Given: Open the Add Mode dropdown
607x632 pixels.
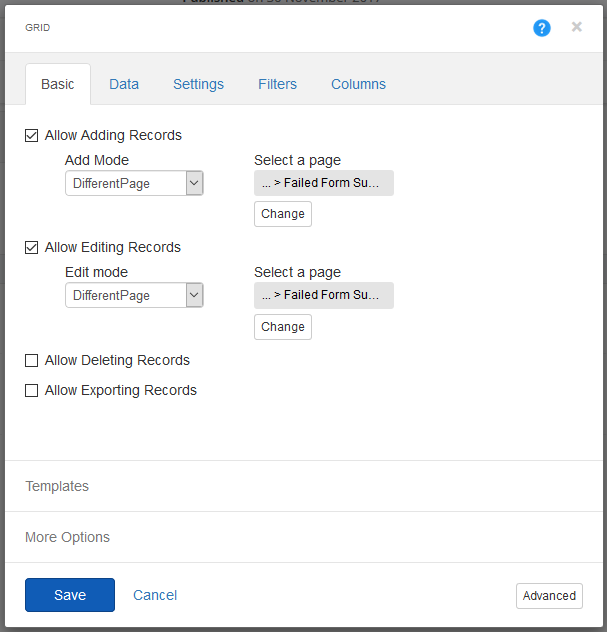Looking at the screenshot, I should (134, 183).
